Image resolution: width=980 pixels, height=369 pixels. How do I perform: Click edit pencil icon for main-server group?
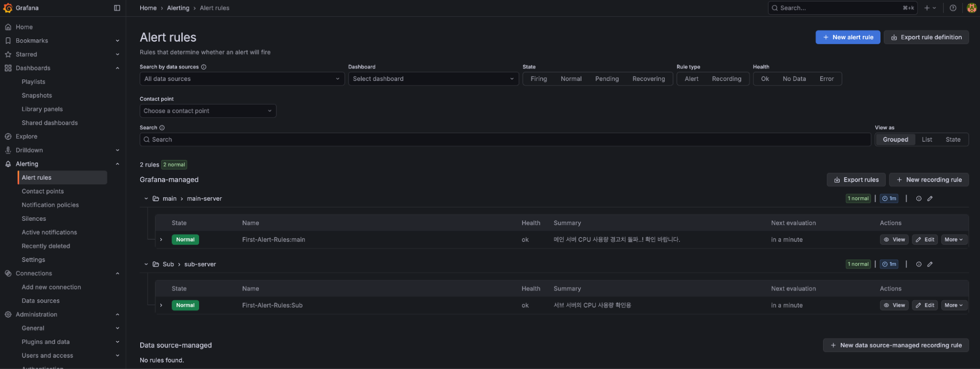pyautogui.click(x=930, y=199)
